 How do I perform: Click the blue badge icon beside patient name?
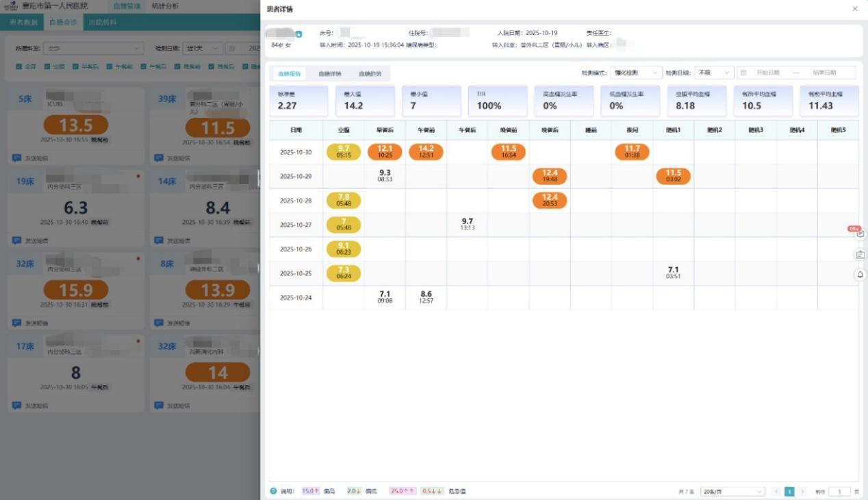click(298, 34)
